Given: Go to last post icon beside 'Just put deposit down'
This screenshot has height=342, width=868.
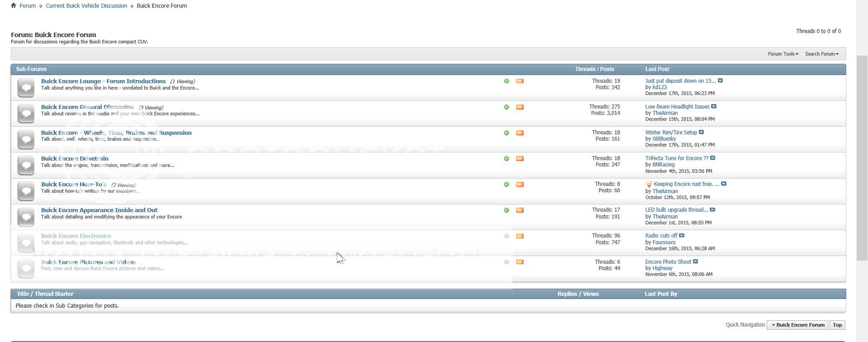Looking at the screenshot, I should point(721,81).
